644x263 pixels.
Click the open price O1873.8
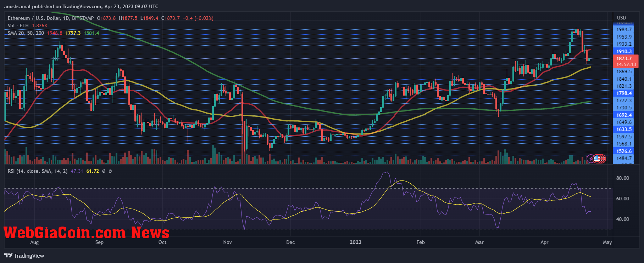(x=106, y=18)
